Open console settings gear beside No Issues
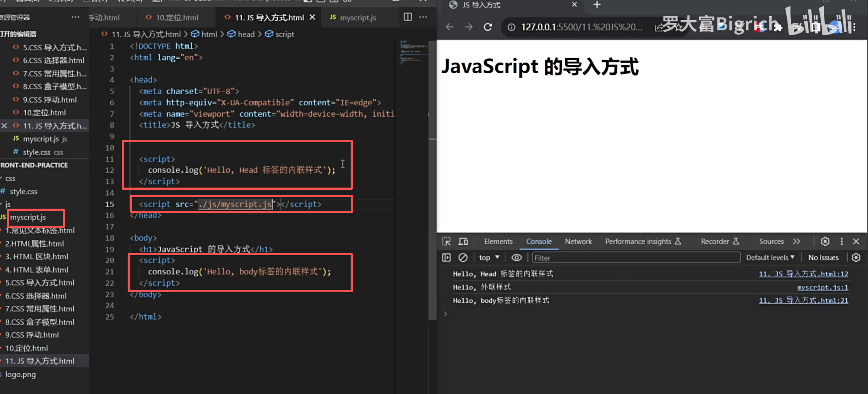This screenshot has height=394, width=868. (856, 257)
